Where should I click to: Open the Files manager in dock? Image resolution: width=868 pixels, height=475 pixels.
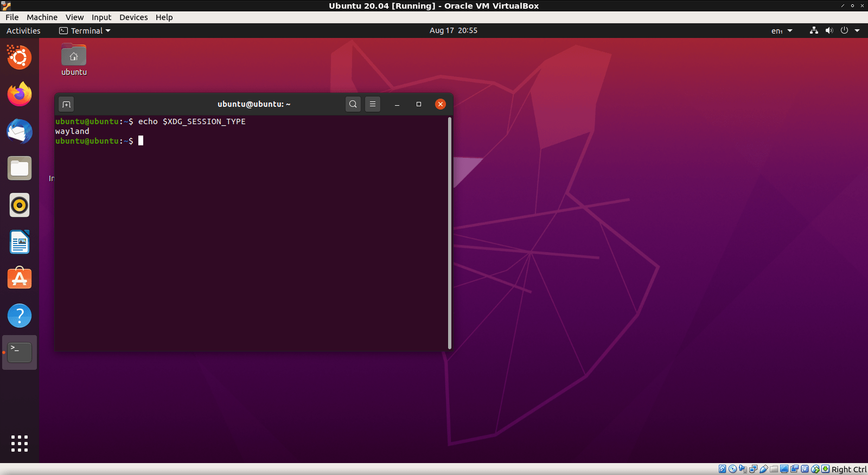pyautogui.click(x=20, y=169)
